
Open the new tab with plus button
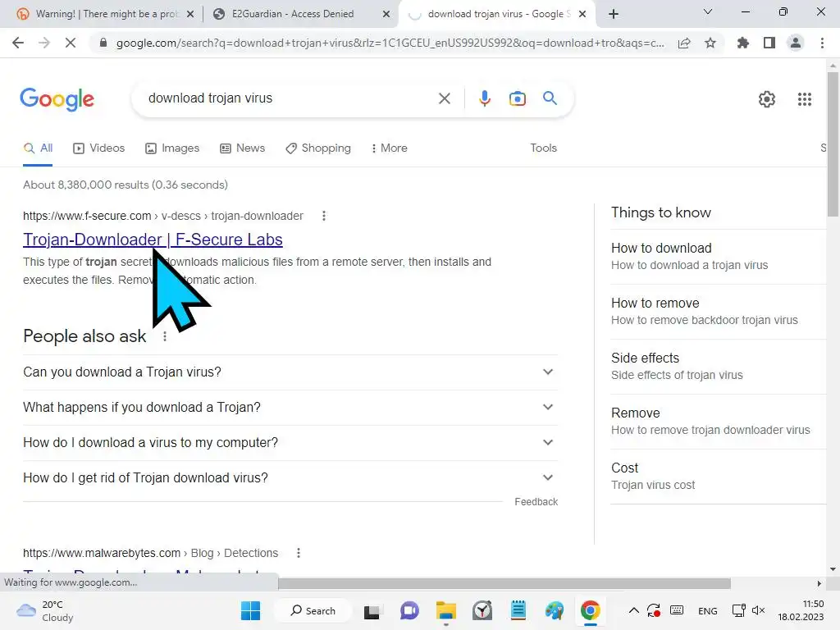pos(614,14)
